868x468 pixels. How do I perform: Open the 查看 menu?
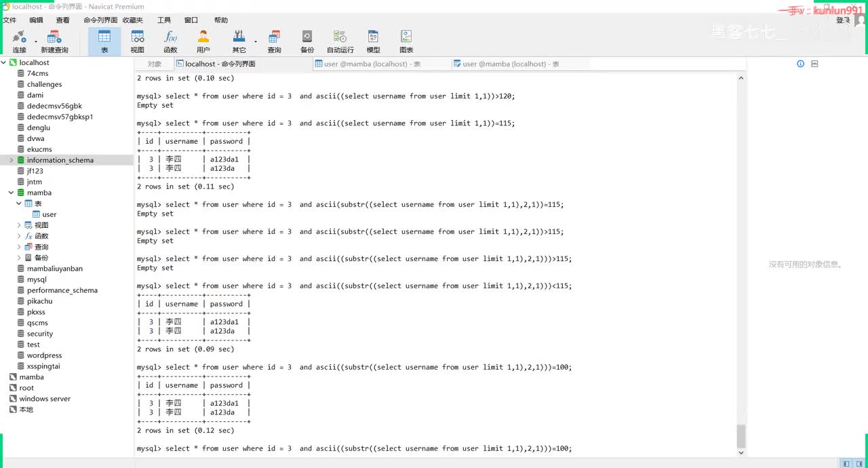62,20
